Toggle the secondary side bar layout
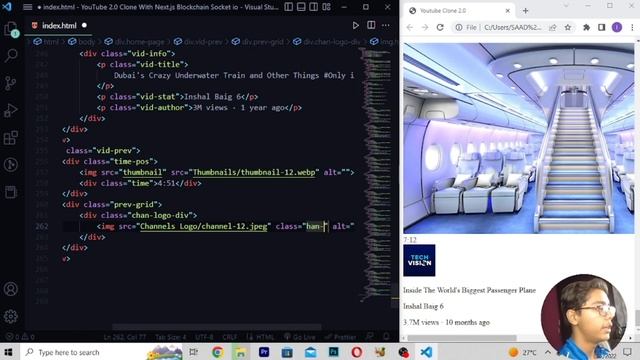640x360 pixels. click(313, 7)
